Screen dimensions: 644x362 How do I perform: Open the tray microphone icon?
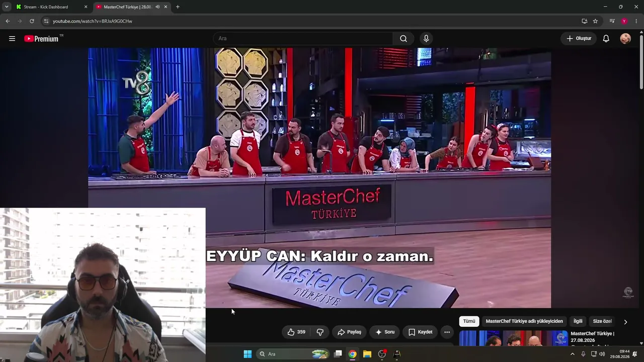pos(583,354)
